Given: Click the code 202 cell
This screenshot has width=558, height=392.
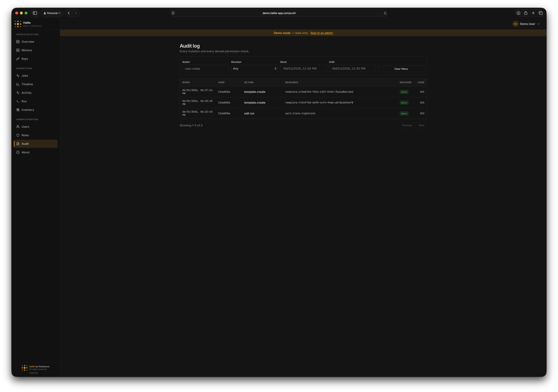Looking at the screenshot, I should click(x=422, y=113).
